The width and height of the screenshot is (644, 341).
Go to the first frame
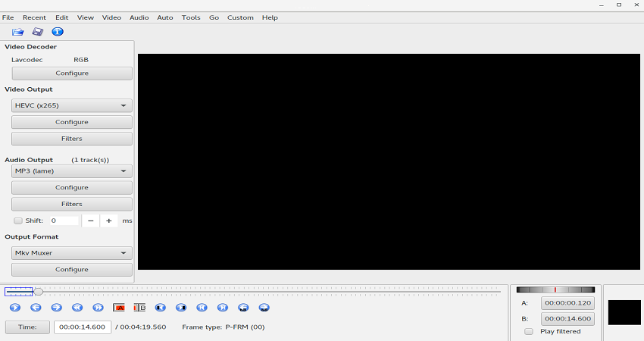pyautogui.click(x=202, y=308)
